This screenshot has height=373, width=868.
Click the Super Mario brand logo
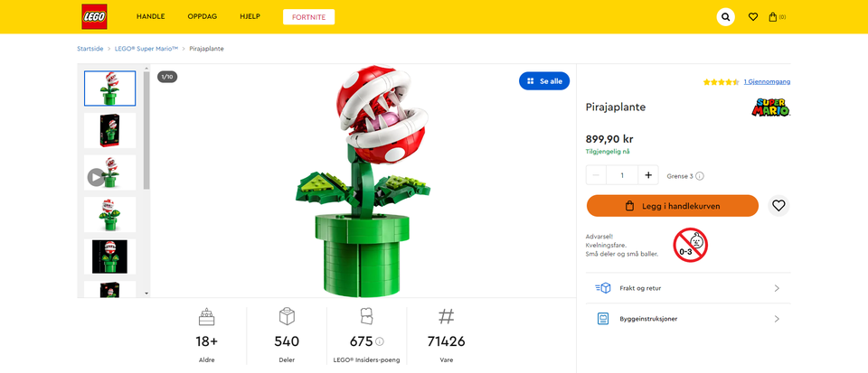point(770,107)
